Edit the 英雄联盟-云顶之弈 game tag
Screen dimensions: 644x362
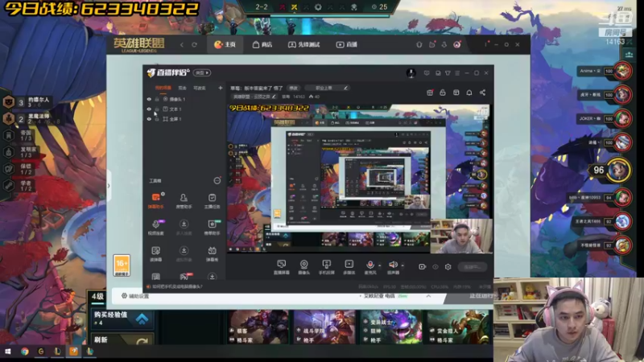254,97
